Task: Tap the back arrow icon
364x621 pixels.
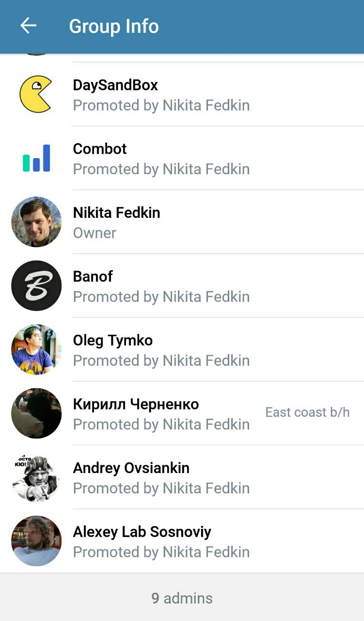Action: 28,26
